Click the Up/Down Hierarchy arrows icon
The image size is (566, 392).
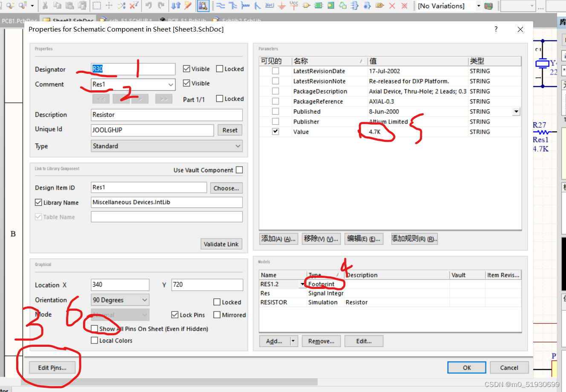(x=176, y=6)
